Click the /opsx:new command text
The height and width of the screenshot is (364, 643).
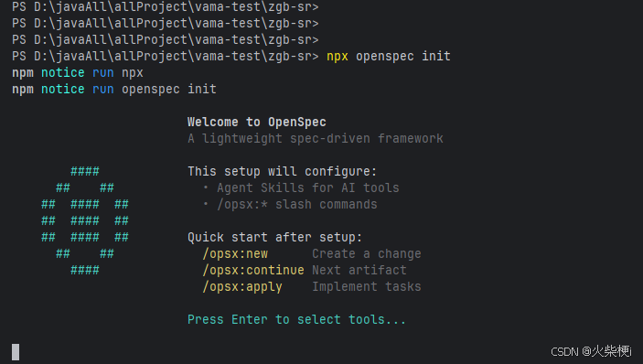click(x=235, y=253)
